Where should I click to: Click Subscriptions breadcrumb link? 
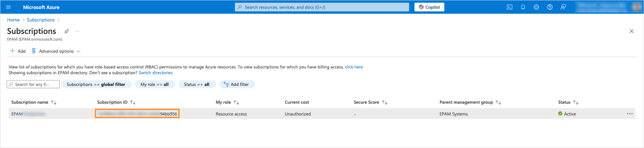click(x=41, y=20)
